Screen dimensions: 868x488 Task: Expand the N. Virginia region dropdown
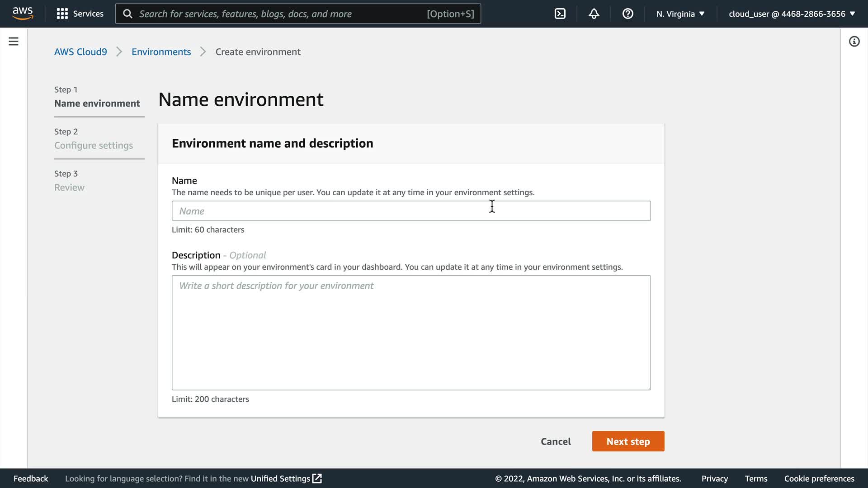(680, 14)
